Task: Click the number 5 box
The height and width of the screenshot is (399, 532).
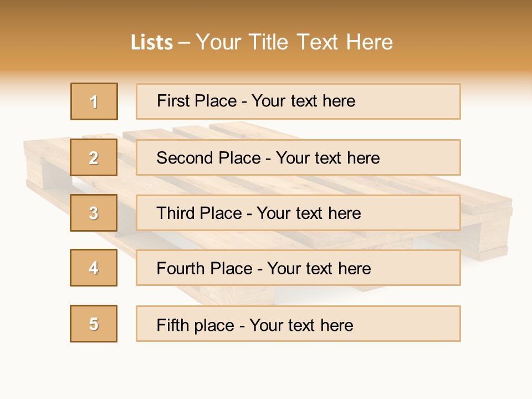Action: 94,324
